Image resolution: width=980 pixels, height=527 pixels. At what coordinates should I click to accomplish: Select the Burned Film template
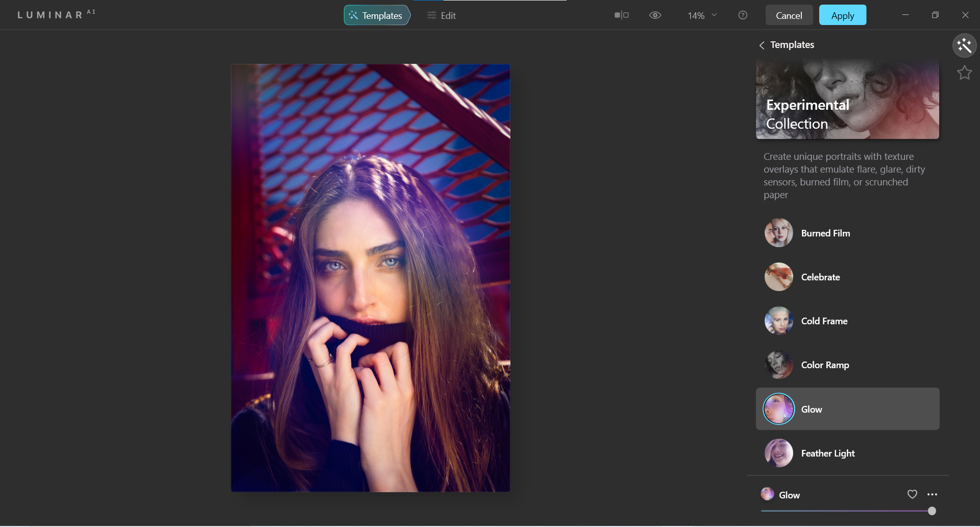click(x=825, y=233)
